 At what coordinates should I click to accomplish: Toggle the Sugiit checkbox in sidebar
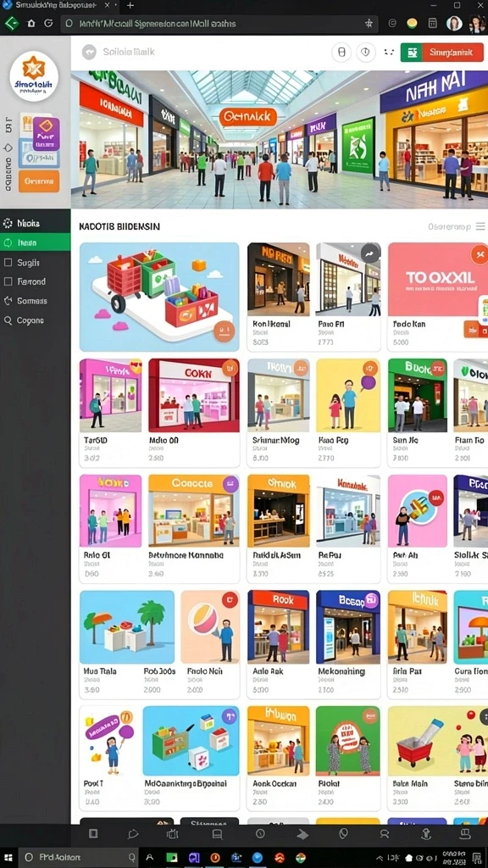(8, 263)
